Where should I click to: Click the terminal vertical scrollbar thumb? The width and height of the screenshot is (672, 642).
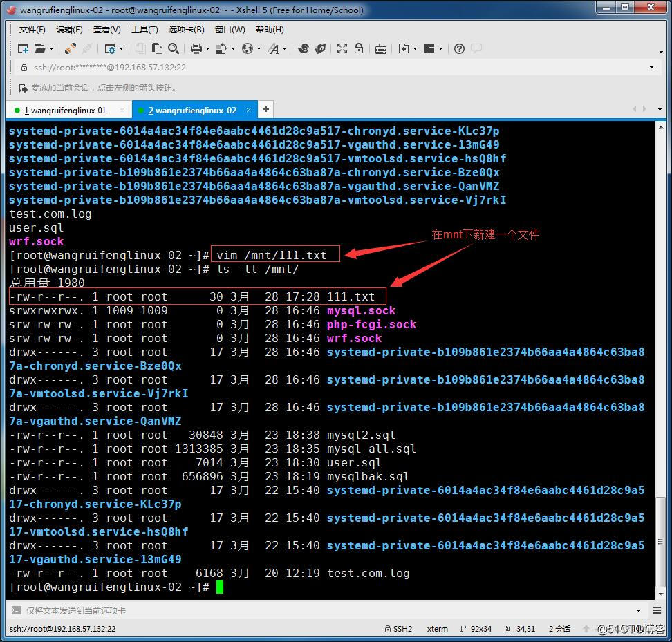(661, 542)
